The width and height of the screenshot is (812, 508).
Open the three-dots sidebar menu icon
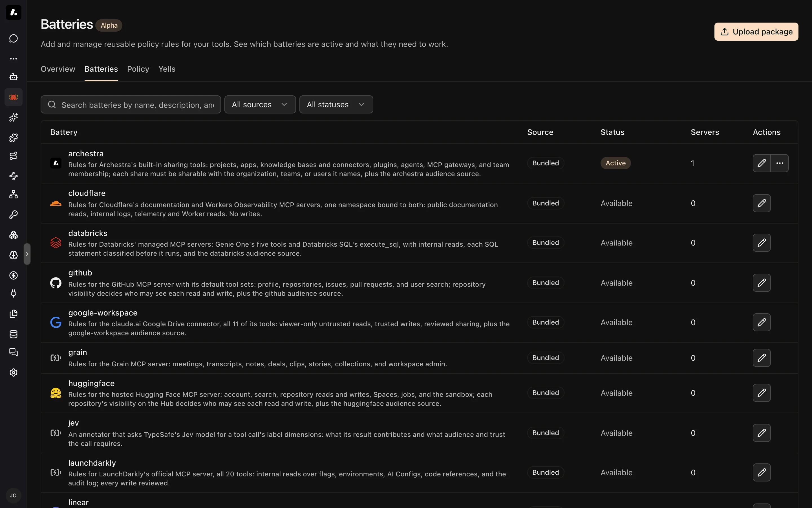point(14,58)
